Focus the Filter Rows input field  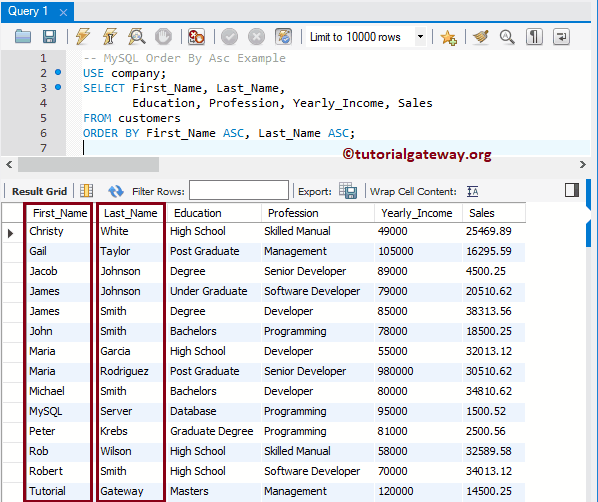(239, 190)
